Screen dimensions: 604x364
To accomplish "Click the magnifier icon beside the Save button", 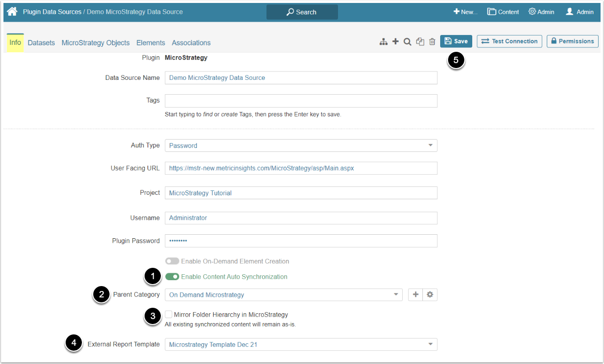I will click(x=408, y=42).
